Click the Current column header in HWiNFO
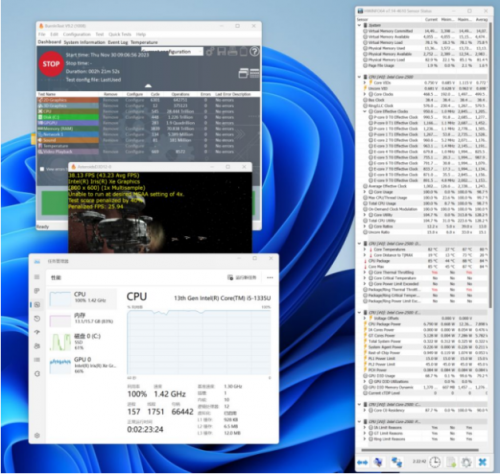This screenshot has width=500, height=474. tap(431, 19)
